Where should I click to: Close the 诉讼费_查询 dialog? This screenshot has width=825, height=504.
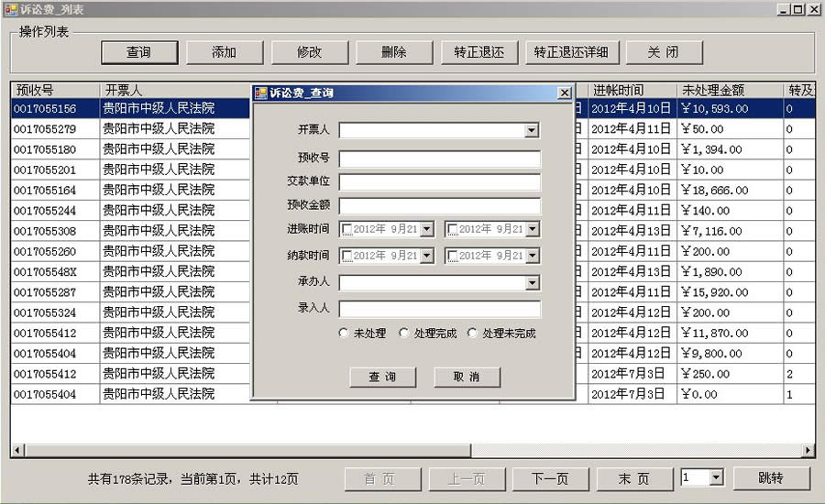565,93
